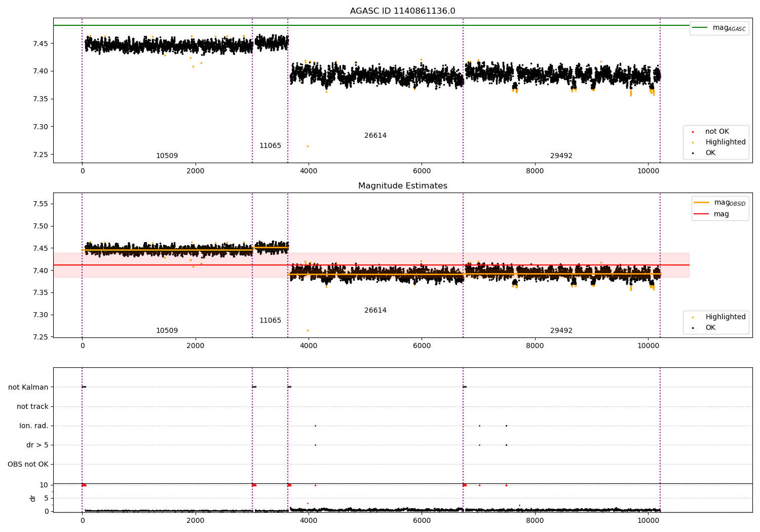Click obsid label 11065 in Magnitude Estimates plot
This screenshot has height=532, width=760.
270,320
